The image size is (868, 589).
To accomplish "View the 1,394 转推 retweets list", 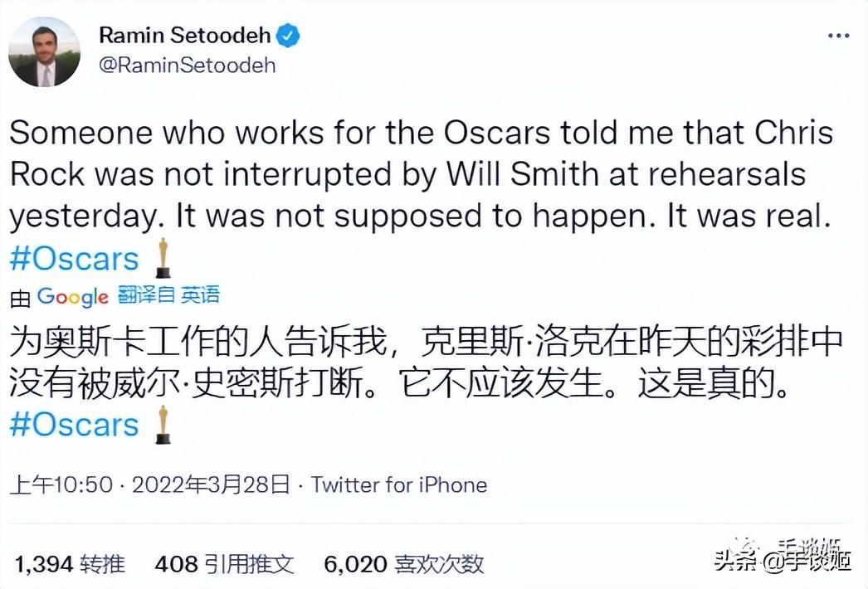I will pyautogui.click(x=70, y=565).
